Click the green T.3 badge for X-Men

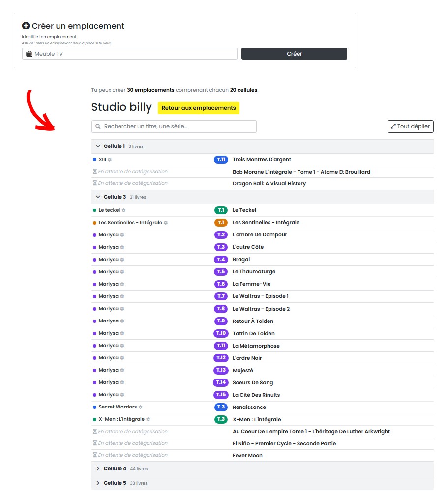pos(221,419)
